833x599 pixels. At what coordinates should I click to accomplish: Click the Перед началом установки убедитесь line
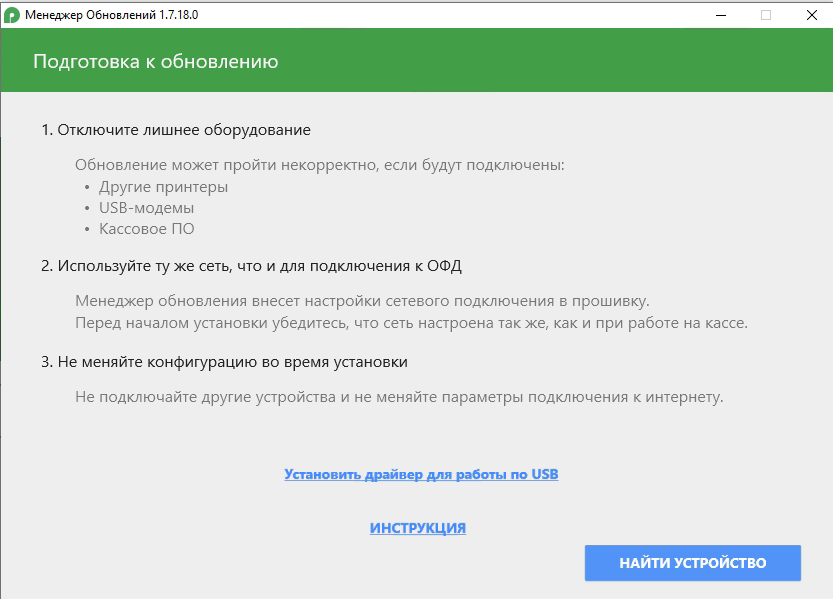(x=411, y=323)
